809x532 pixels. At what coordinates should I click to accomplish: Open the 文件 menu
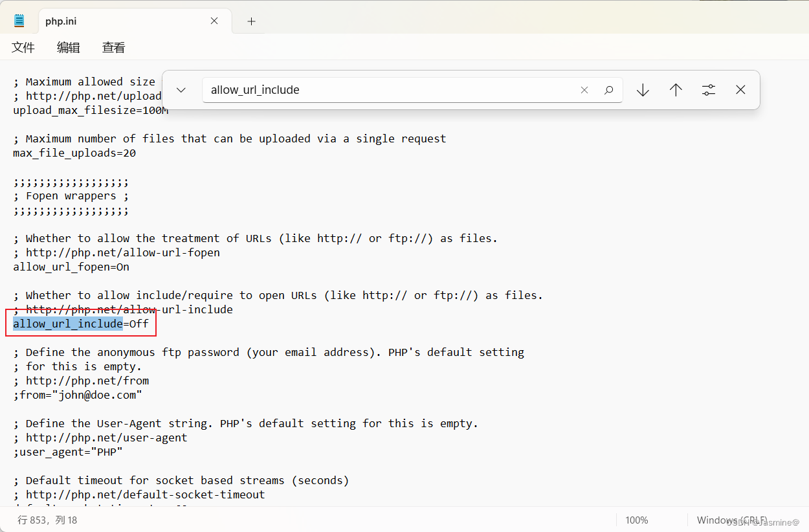pyautogui.click(x=23, y=47)
